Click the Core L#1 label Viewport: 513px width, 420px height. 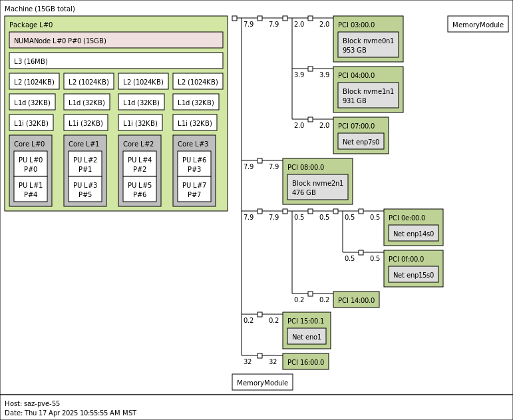(x=84, y=144)
